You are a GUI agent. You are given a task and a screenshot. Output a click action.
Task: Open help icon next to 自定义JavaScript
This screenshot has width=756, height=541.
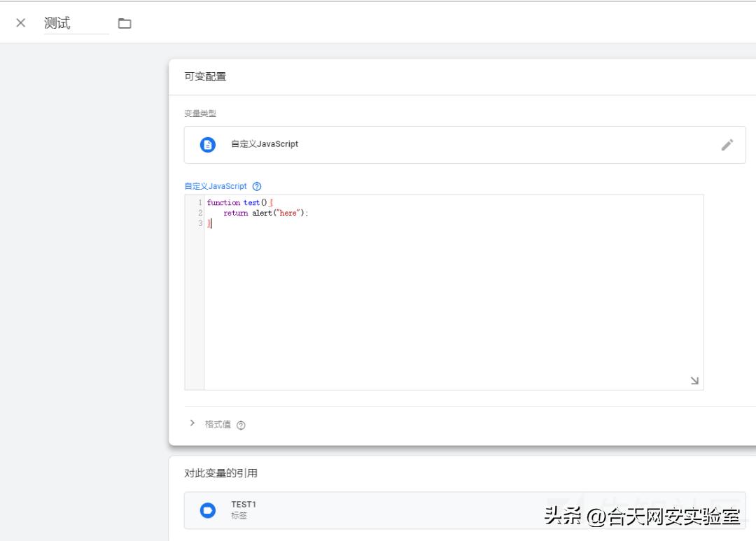coord(255,185)
